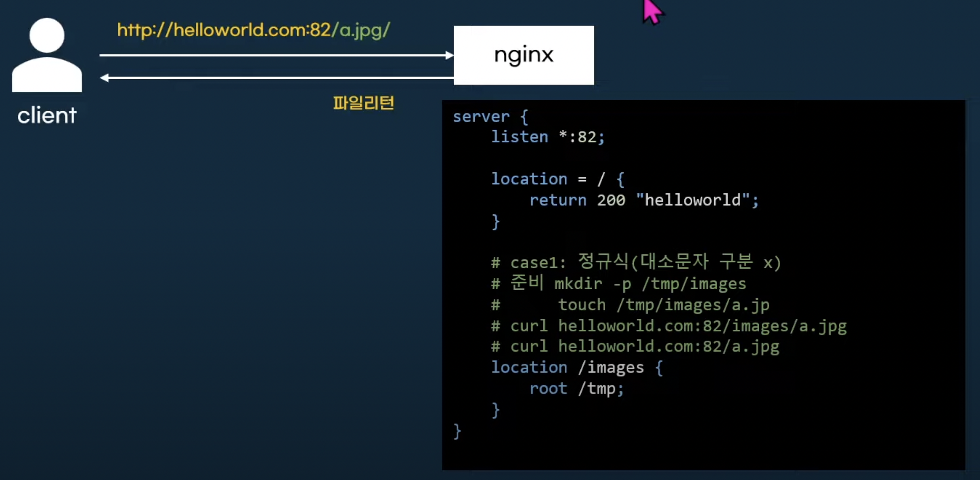Screen dimensions: 980x480
Task: Click the 'listen *:82;' directive
Action: pyautogui.click(x=547, y=137)
